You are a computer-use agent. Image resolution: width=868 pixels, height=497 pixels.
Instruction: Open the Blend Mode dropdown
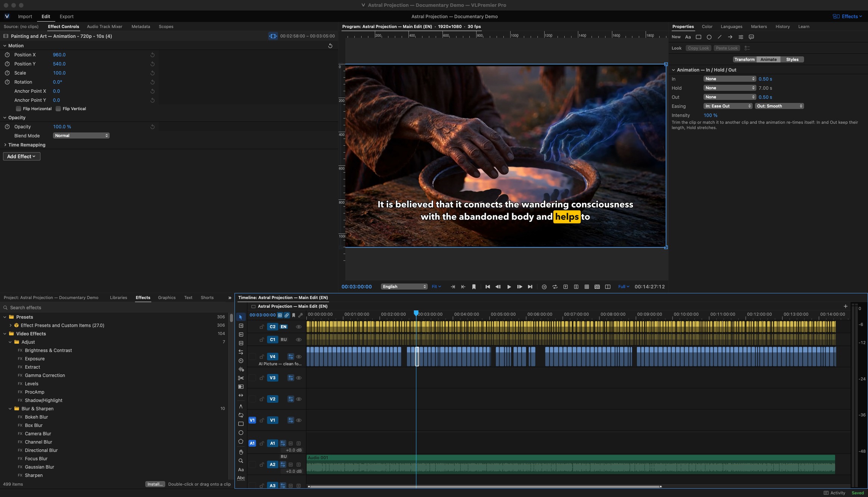click(81, 136)
